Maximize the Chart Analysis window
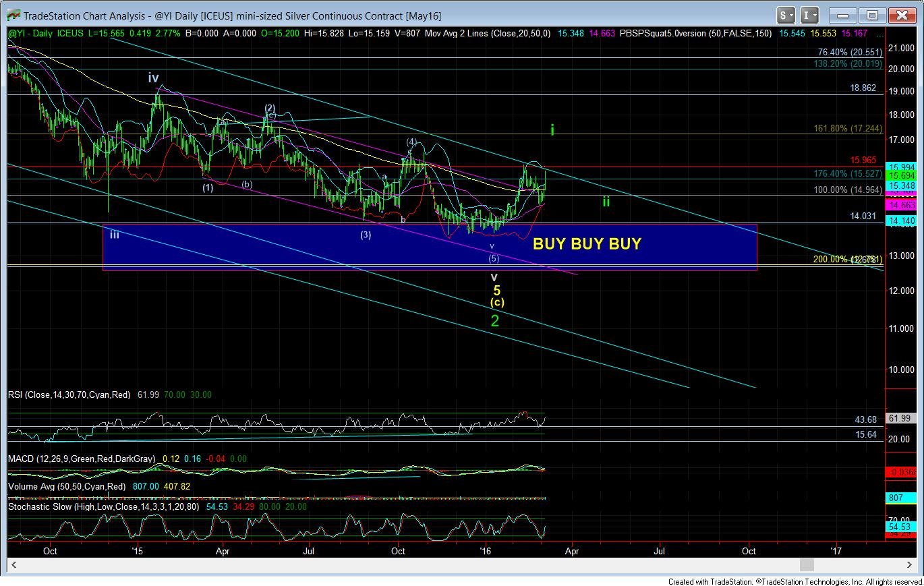This screenshot has width=924, height=586. [872, 15]
